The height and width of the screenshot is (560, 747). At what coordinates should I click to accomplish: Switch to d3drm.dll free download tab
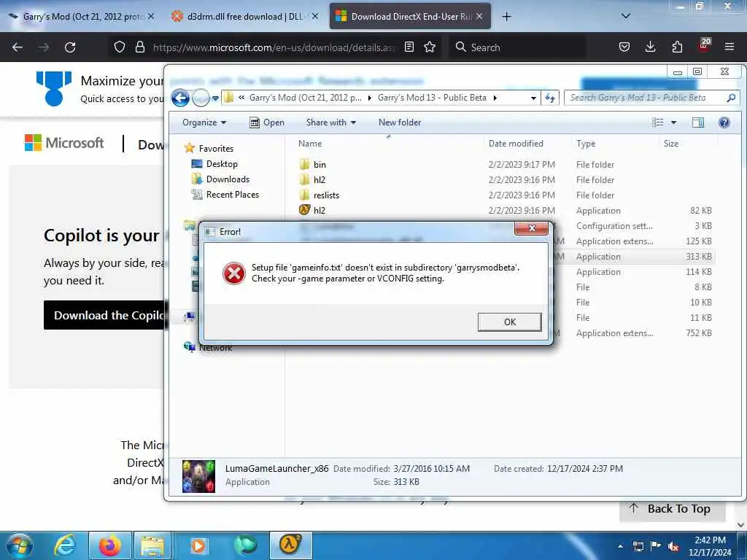(x=245, y=17)
